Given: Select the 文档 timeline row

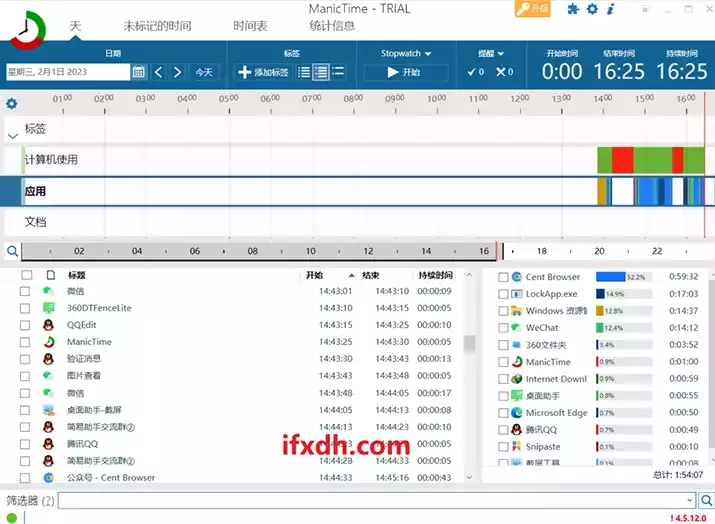Looking at the screenshot, I should [357, 222].
